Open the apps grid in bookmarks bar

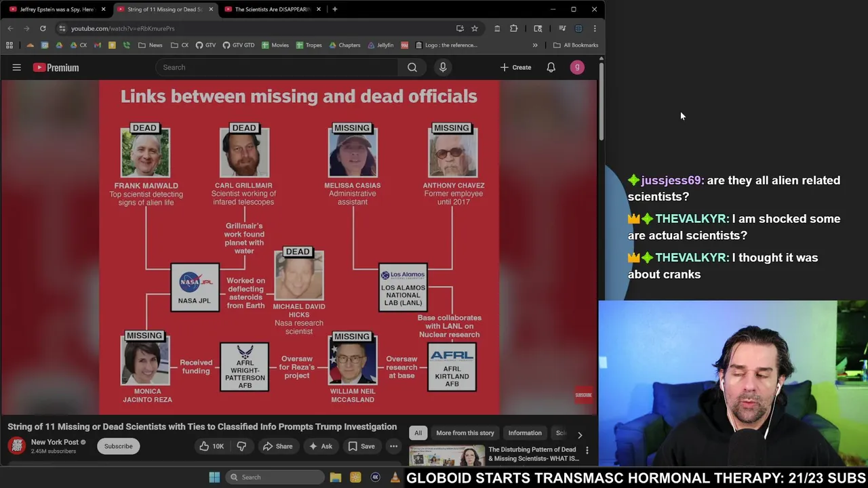(9, 45)
